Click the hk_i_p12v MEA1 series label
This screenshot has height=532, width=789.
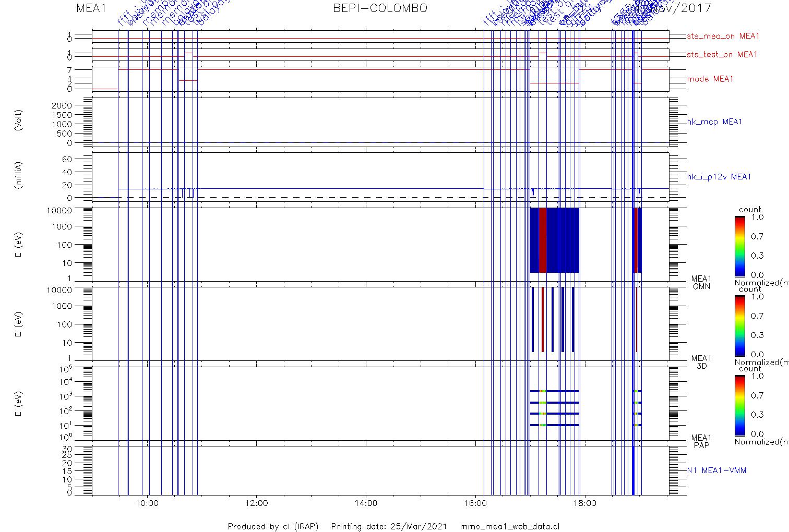[x=719, y=177]
